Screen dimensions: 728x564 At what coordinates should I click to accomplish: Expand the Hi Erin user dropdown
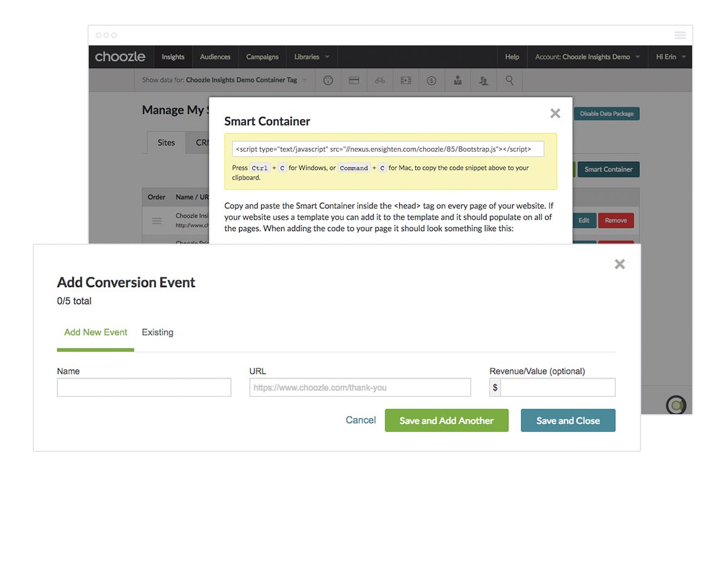point(671,57)
